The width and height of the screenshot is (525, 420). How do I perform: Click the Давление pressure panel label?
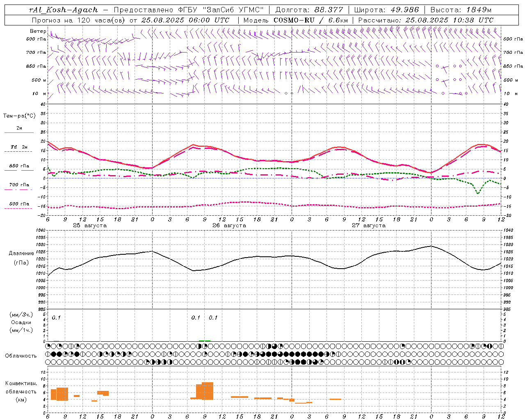[21, 253]
